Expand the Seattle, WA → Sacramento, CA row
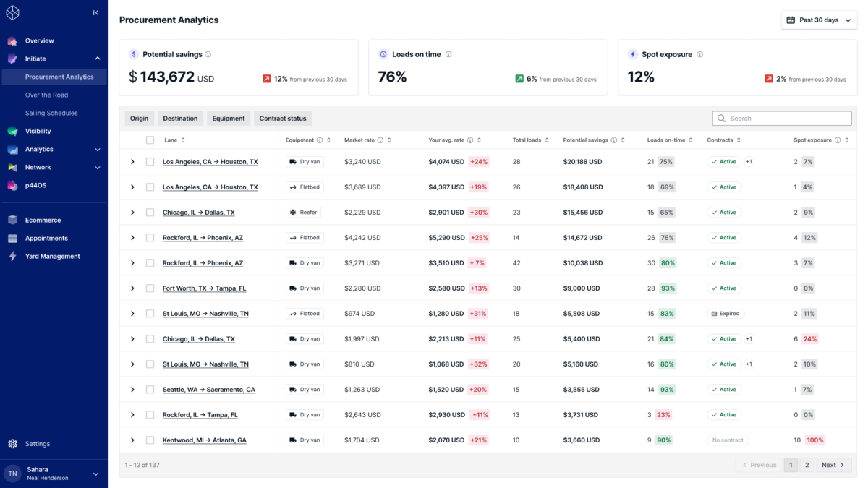The width and height of the screenshot is (868, 488). (x=132, y=390)
